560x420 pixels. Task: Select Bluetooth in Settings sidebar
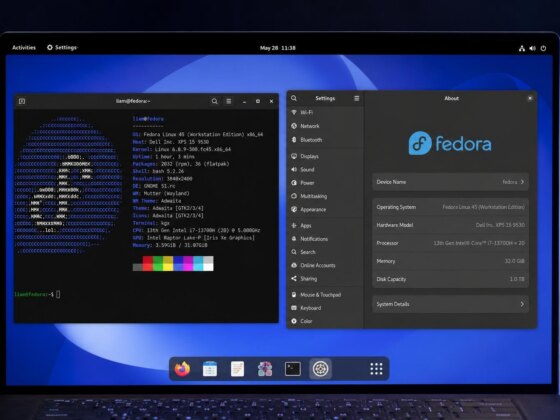point(325,140)
